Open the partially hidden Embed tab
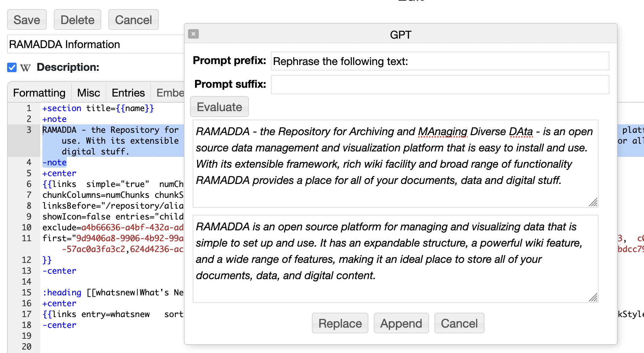The image size is (644, 353). [170, 93]
